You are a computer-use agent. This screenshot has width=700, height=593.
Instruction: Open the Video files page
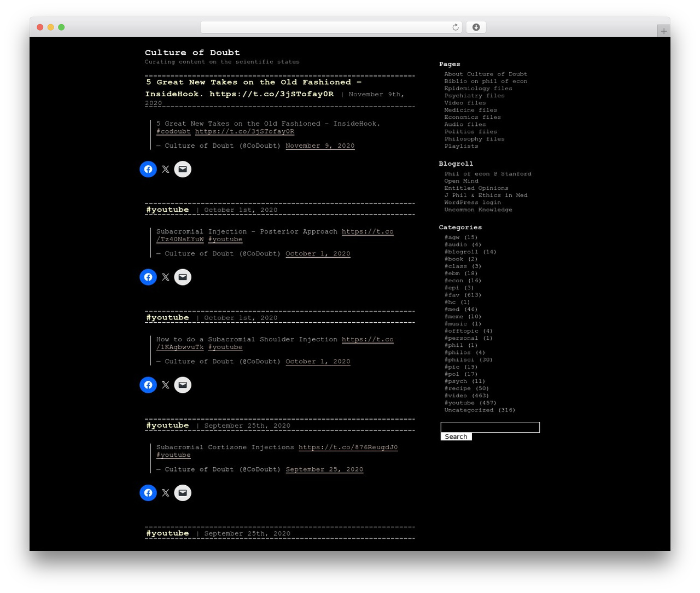[x=465, y=102]
